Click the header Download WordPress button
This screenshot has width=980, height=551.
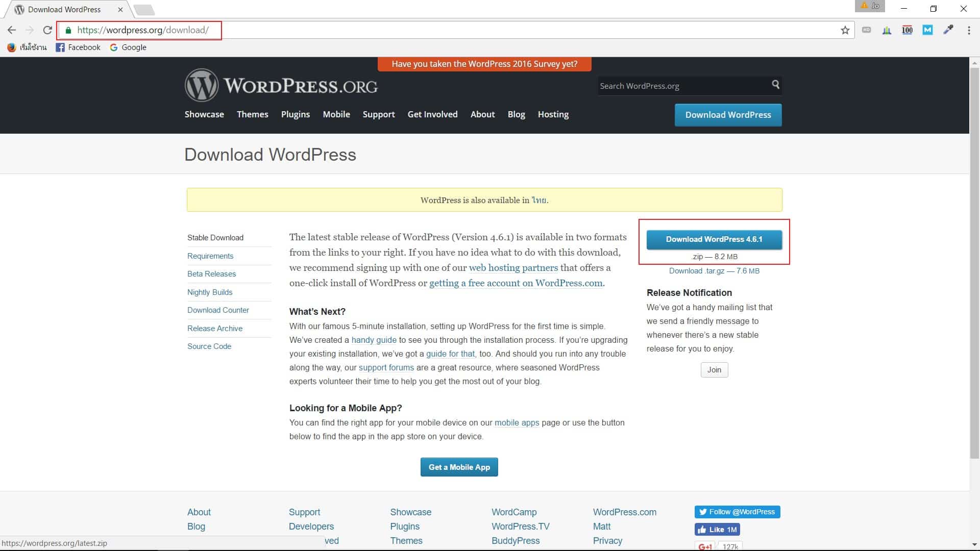pos(728,115)
